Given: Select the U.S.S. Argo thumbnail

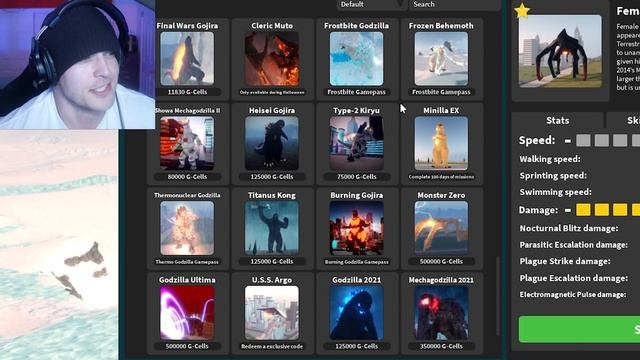Looking at the screenshot, I should click(272, 313).
